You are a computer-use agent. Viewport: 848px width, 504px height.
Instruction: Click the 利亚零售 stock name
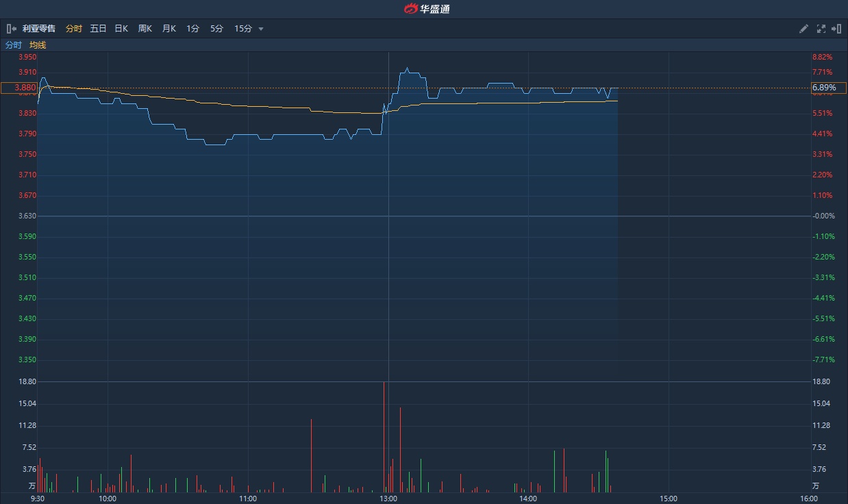click(39, 29)
